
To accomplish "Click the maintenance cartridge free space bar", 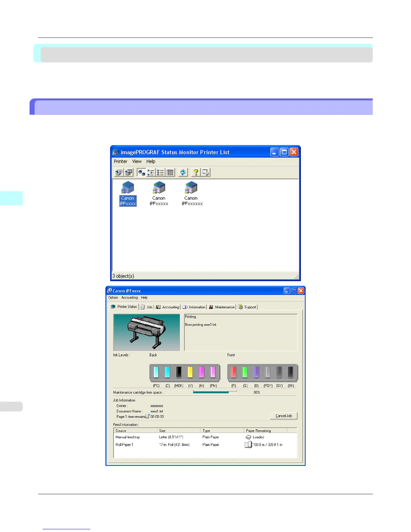I will tap(215, 392).
